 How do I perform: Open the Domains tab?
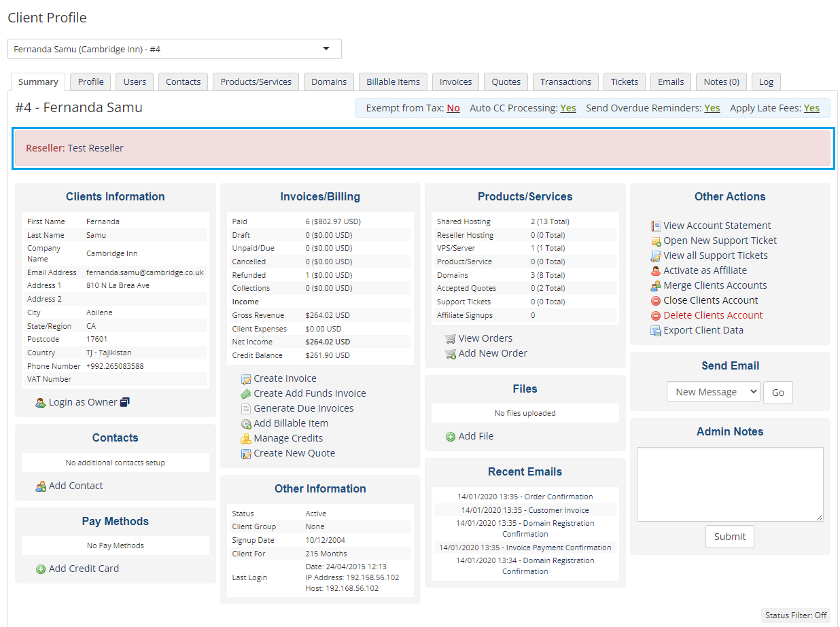tap(329, 82)
